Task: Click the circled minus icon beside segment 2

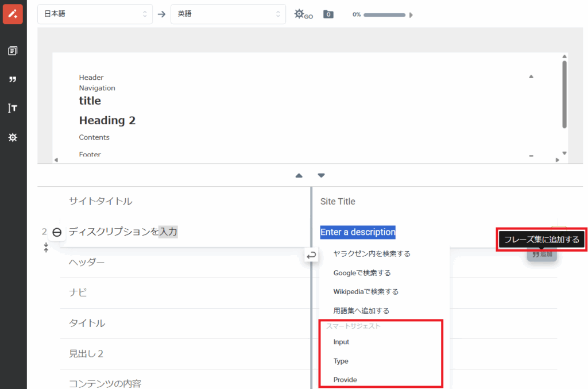Action: tap(57, 232)
